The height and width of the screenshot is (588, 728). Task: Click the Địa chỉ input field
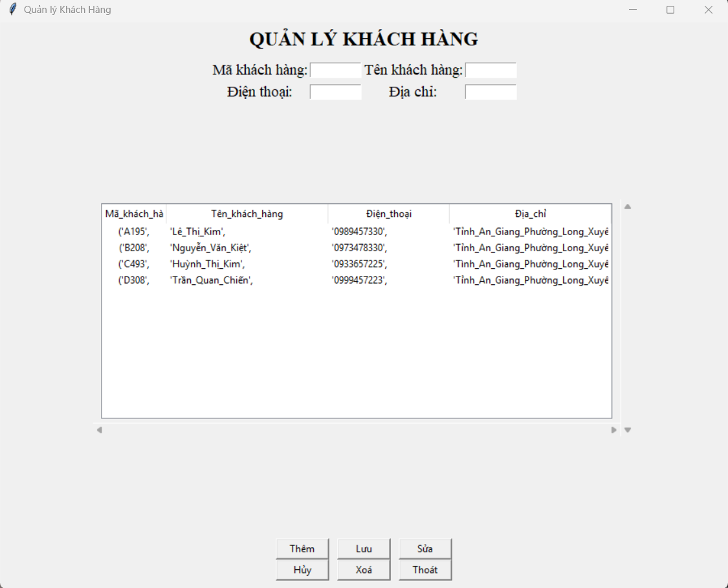click(491, 92)
